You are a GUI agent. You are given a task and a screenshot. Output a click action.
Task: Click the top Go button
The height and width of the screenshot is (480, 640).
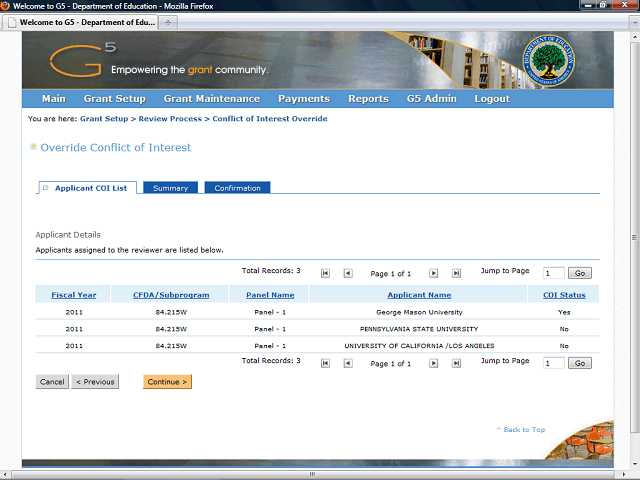tap(580, 273)
